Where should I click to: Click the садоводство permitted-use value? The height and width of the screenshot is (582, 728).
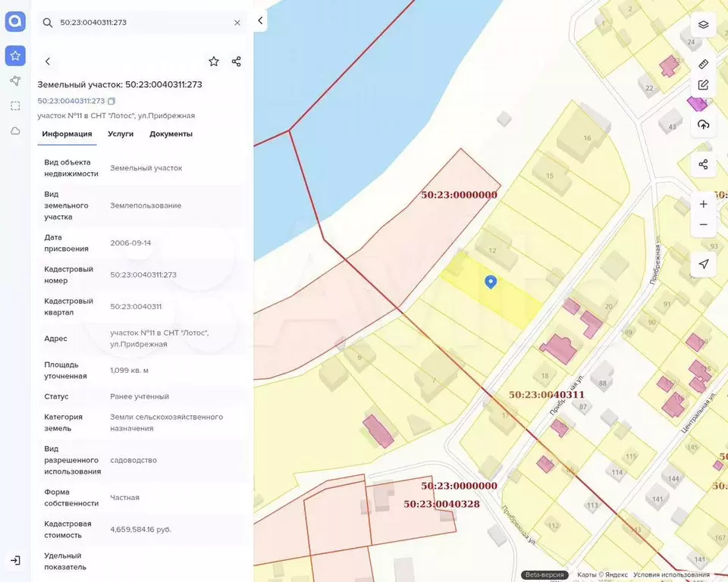[x=133, y=460]
